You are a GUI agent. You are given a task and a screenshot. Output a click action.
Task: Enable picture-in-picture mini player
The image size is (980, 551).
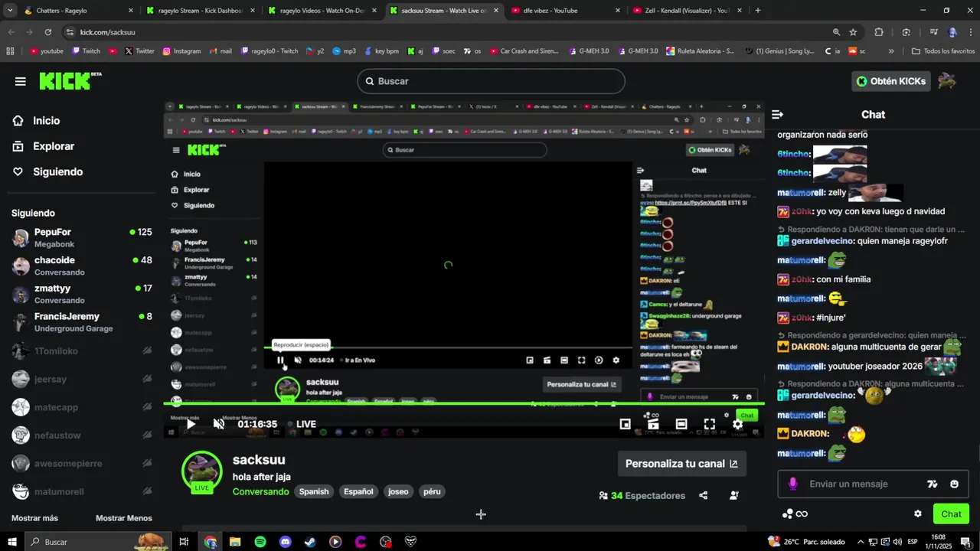(x=625, y=424)
